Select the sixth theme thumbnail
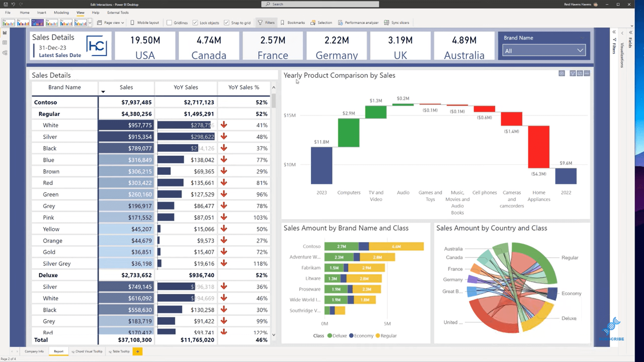The image size is (644, 362). [x=81, y=22]
